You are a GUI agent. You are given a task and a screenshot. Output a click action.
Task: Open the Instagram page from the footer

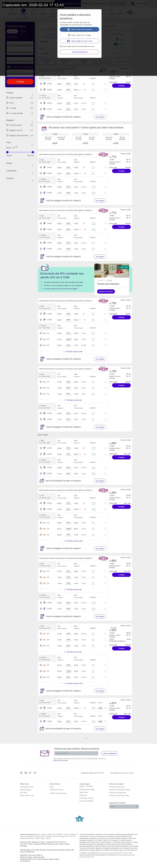click(26, 773)
